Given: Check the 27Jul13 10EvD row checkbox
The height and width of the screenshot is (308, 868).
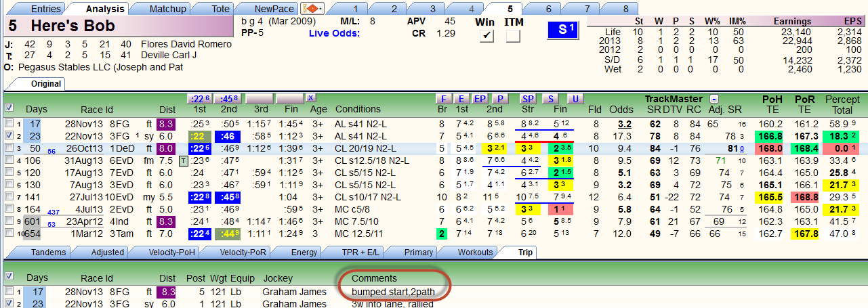Looking at the screenshot, I should click(8, 196).
